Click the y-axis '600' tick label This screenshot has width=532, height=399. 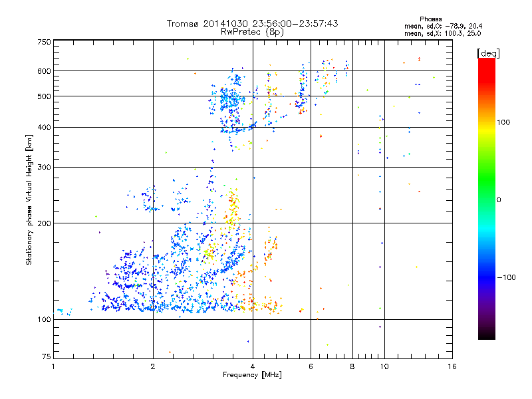coord(44,71)
